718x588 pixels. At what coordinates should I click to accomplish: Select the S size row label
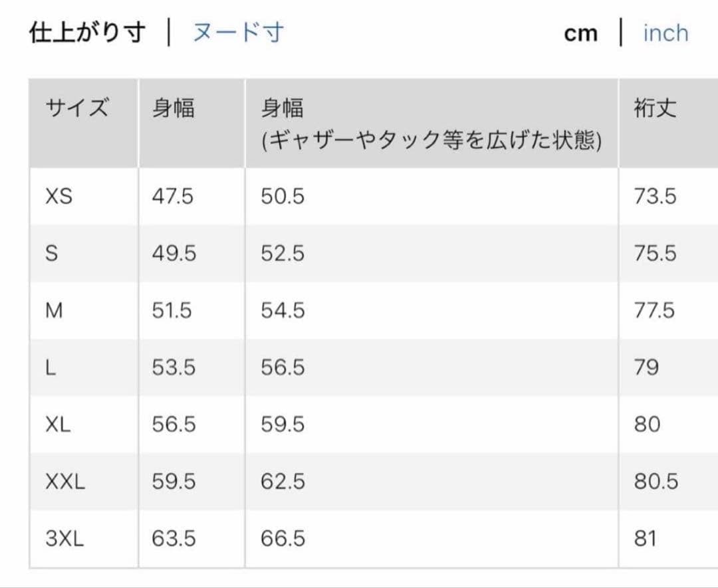[x=52, y=253]
